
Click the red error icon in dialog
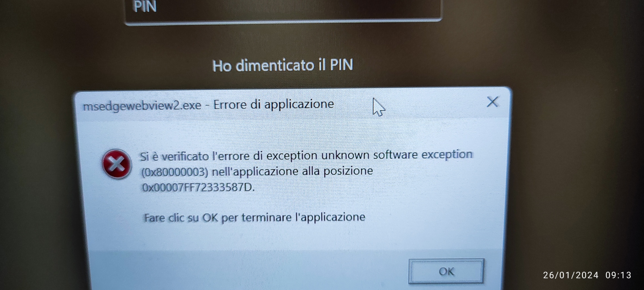coord(116,164)
